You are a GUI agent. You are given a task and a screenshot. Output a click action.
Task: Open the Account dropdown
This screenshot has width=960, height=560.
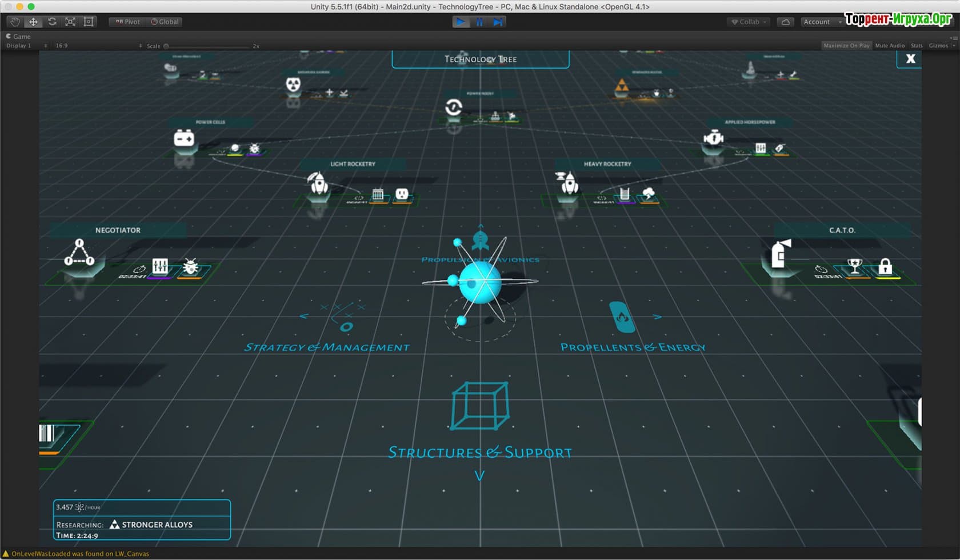(821, 22)
